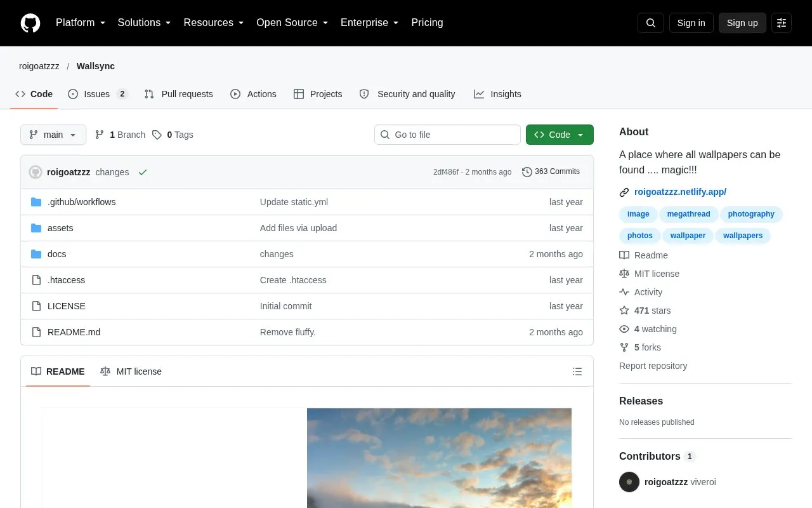Viewport: 812px width, 508px height.
Task: Expand the Open Source menu
Action: 292,23
